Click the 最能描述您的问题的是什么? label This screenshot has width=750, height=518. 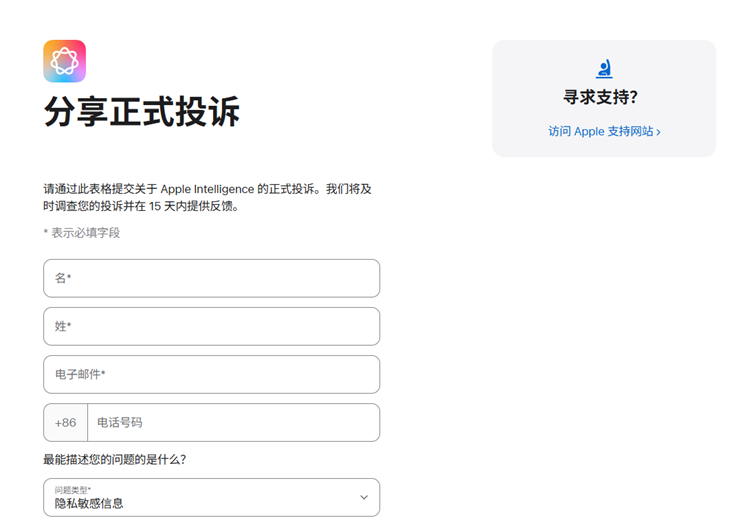[115, 460]
